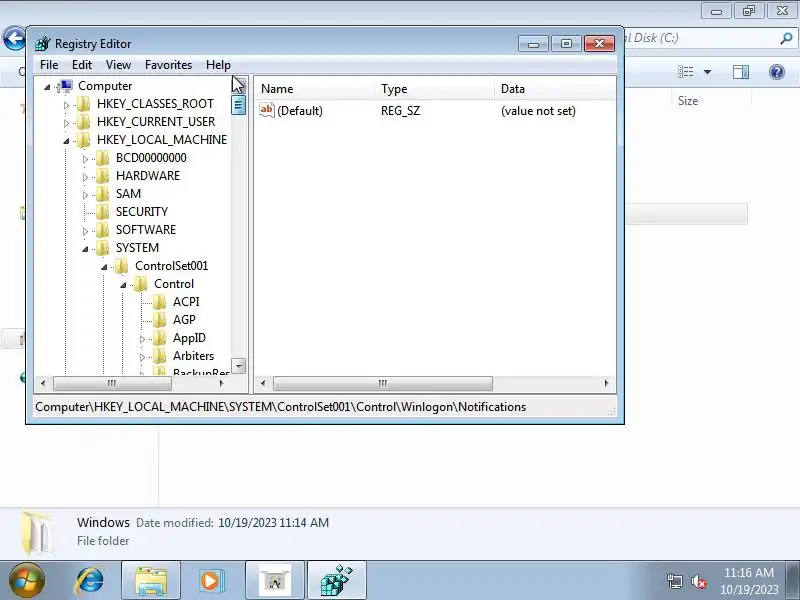Toggle the preview pane in Explorer window

point(741,72)
